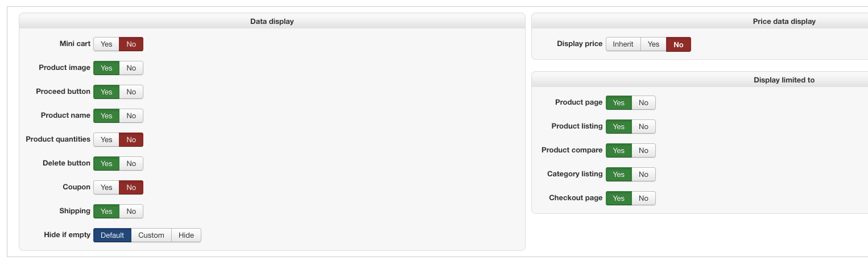Set Category listing to No

(x=643, y=175)
